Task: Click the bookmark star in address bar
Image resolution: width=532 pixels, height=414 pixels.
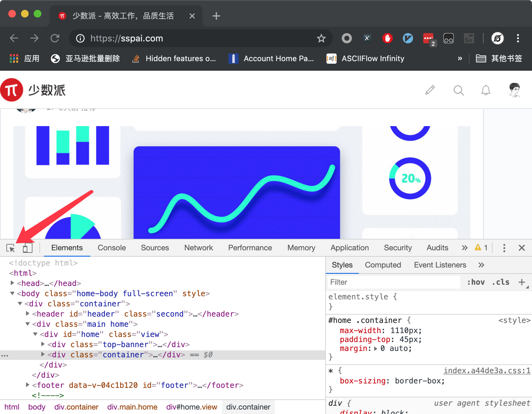Action: click(x=321, y=39)
